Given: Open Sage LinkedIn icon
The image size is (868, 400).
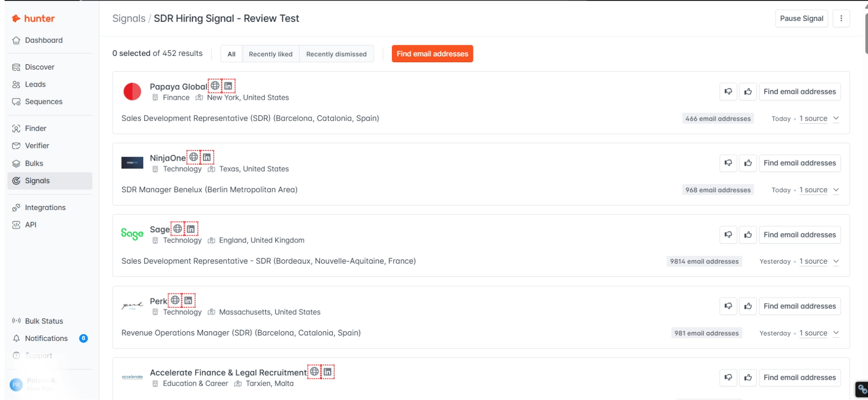Looking at the screenshot, I should (191, 228).
